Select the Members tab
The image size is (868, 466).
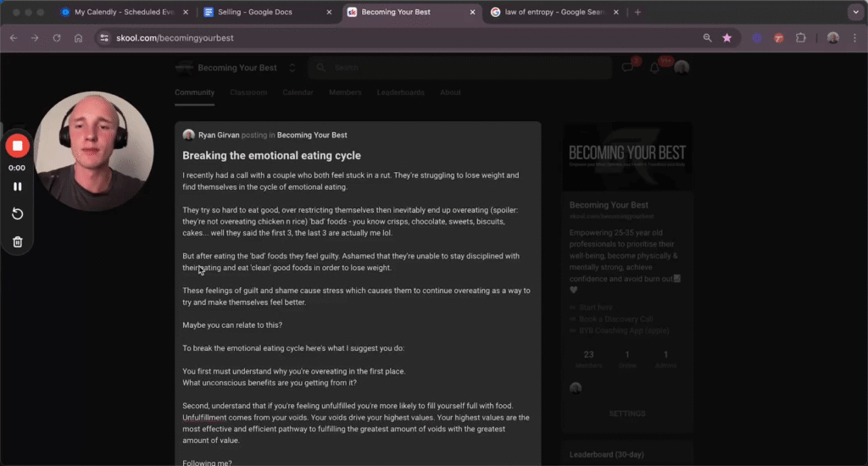click(345, 92)
